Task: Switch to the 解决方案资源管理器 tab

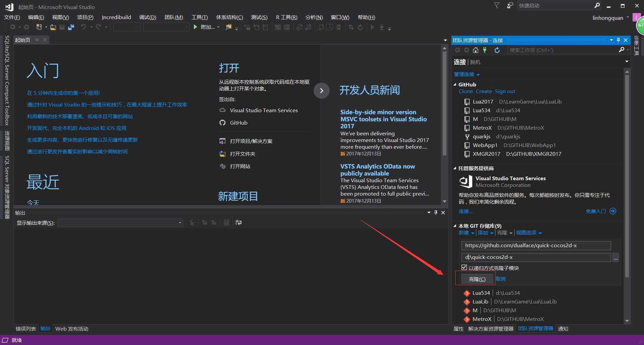Action: point(491,329)
